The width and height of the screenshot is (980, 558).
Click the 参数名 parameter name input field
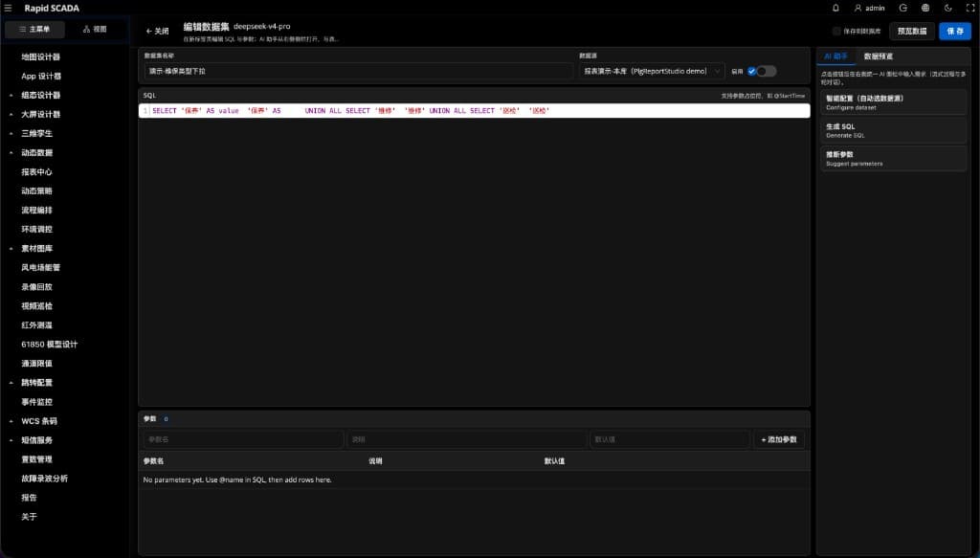click(x=243, y=440)
